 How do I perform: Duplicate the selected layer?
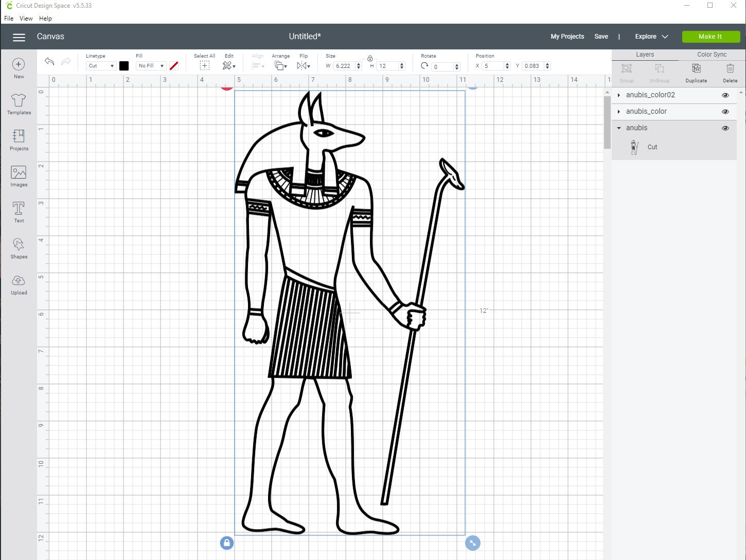(696, 73)
